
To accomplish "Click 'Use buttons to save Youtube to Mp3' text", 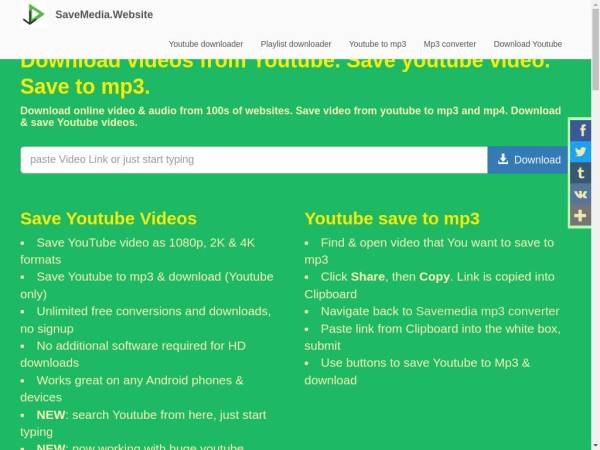I will [x=417, y=371].
